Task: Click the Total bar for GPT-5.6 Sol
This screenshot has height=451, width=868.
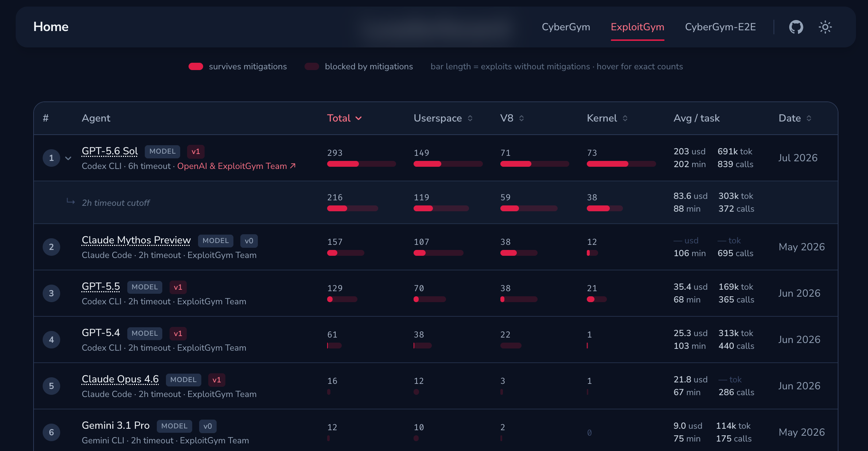Action: (x=361, y=164)
